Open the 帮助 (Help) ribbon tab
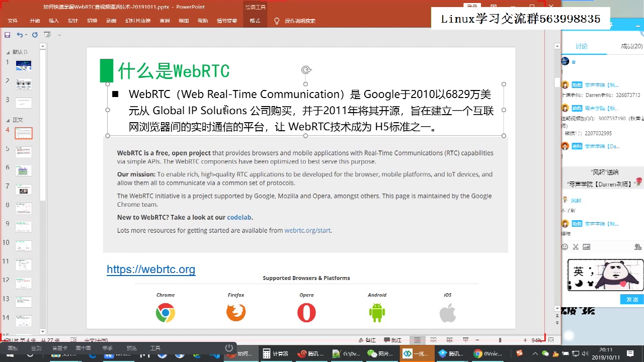The width and height of the screenshot is (644, 362). coord(203,21)
